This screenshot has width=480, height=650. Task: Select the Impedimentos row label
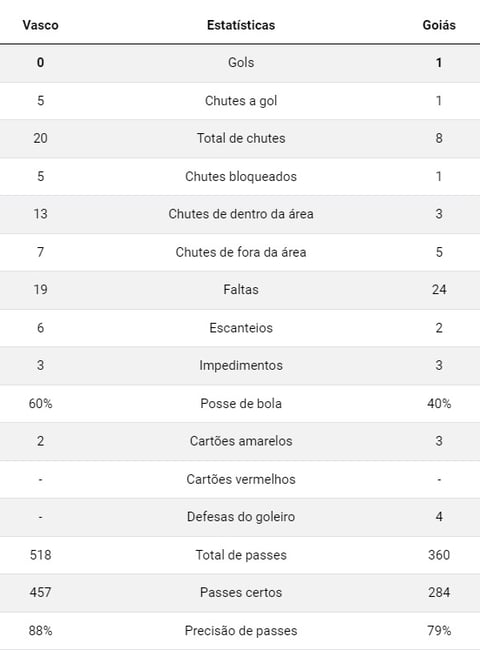[241, 365]
